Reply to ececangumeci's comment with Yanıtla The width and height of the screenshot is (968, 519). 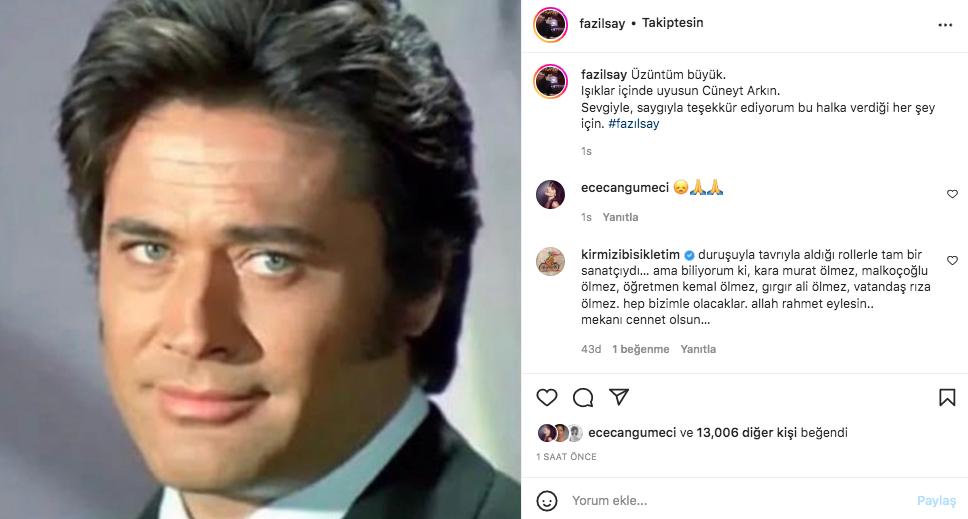click(x=620, y=217)
